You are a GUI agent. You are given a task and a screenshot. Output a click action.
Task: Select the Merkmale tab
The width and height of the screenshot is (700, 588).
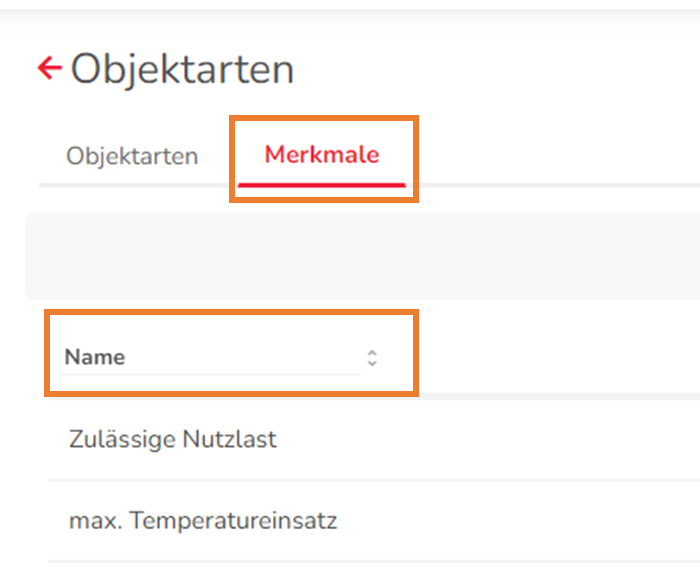pos(321,156)
